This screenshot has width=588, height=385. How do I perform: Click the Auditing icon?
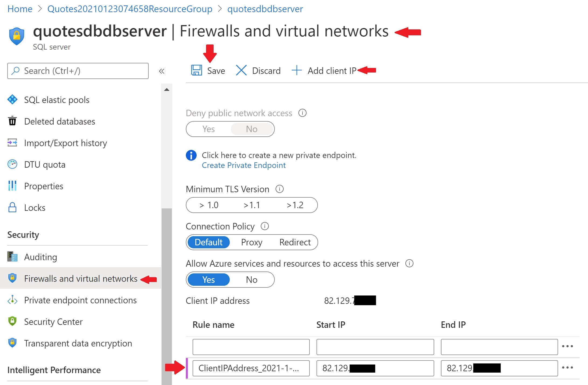[12, 257]
